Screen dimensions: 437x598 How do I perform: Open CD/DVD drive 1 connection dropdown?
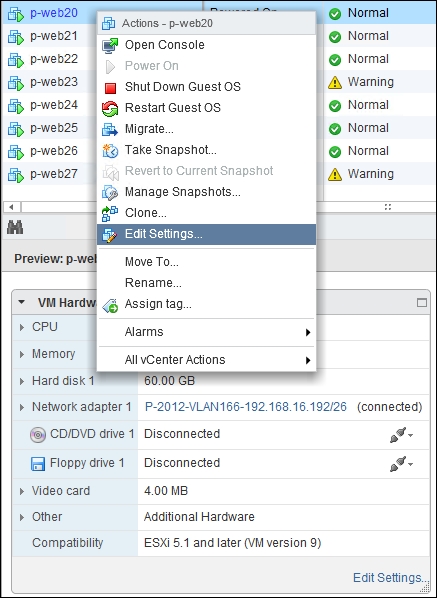tap(402, 434)
